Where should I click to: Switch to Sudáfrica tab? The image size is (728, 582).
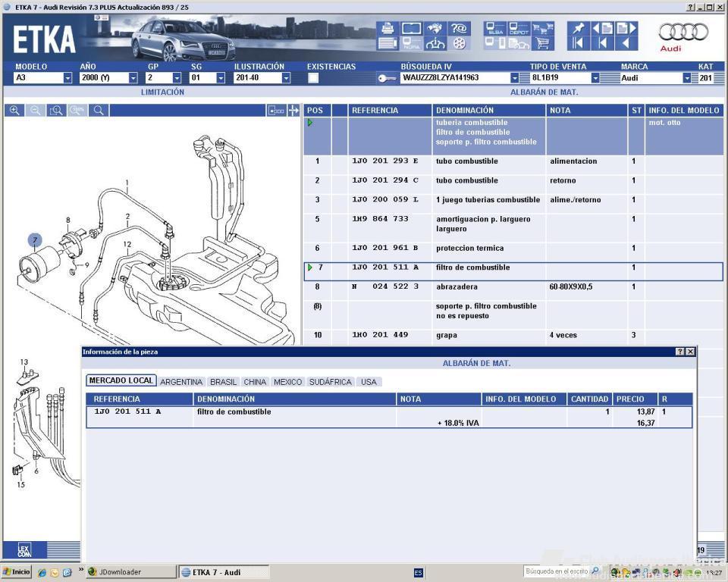[331, 382]
